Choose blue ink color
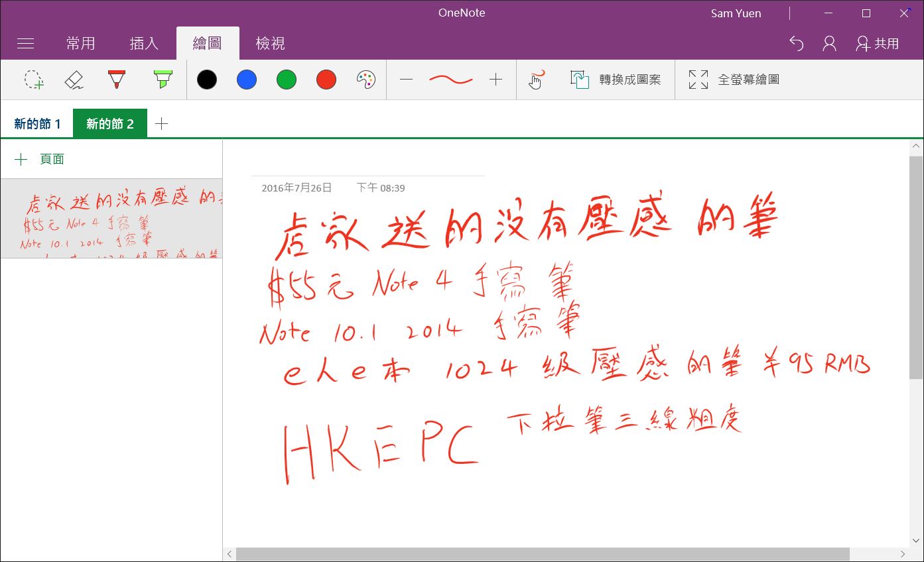The height and width of the screenshot is (562, 924). pyautogui.click(x=247, y=80)
